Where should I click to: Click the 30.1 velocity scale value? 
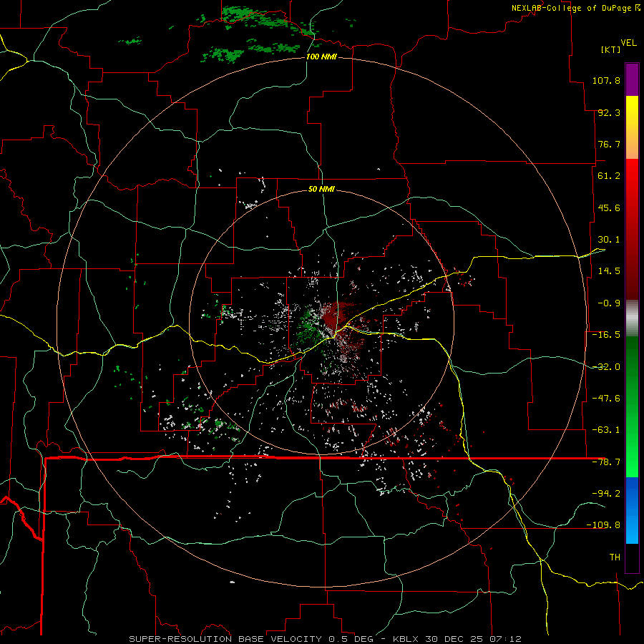point(609,240)
